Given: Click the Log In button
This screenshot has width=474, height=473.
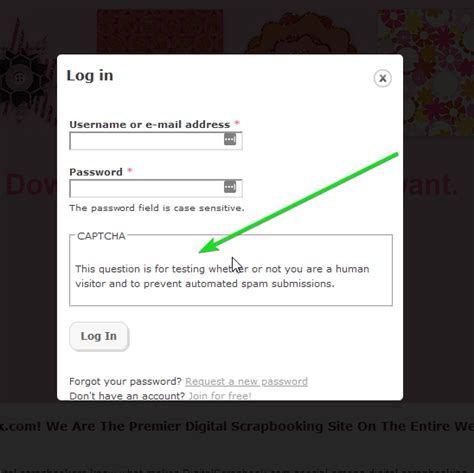Looking at the screenshot, I should 99,336.
